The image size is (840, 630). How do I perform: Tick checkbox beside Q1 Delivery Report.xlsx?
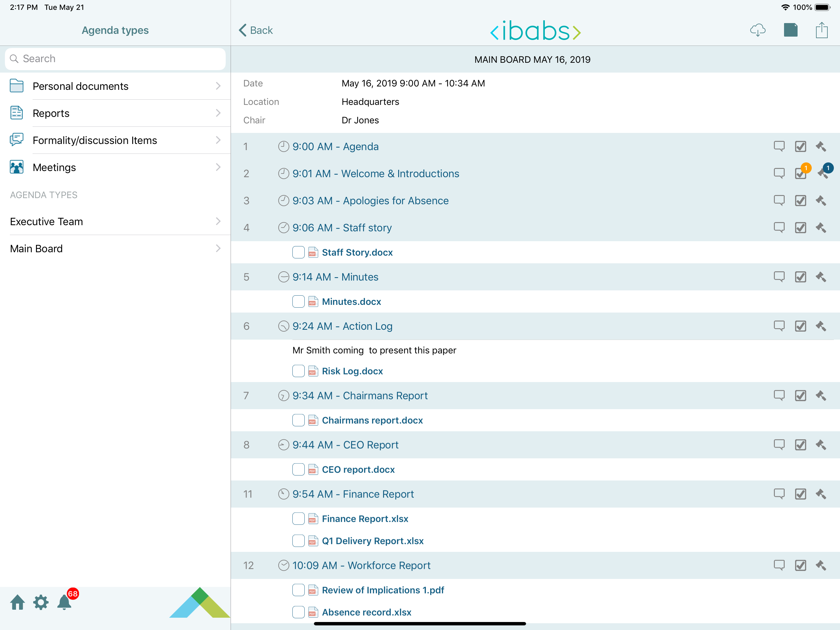298,541
